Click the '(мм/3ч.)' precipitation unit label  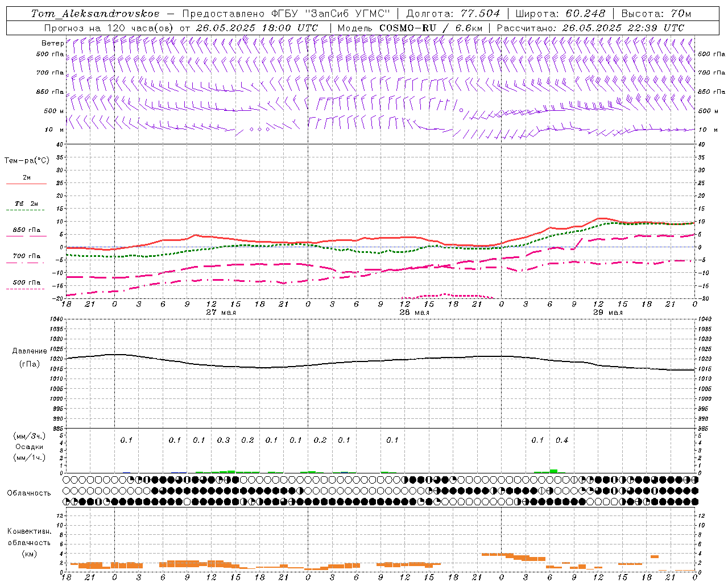point(30,436)
